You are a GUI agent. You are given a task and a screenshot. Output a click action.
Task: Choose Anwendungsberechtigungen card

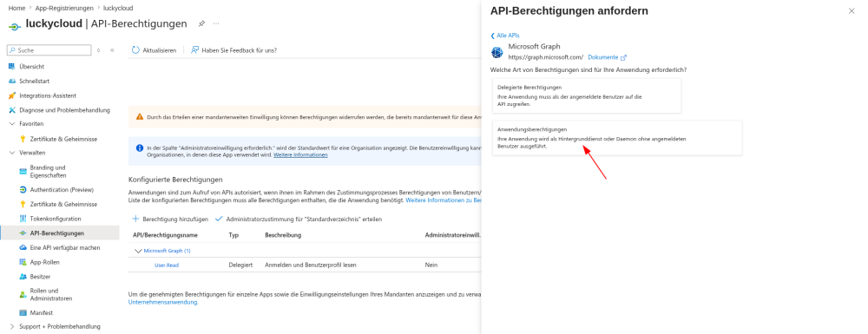(x=617, y=138)
